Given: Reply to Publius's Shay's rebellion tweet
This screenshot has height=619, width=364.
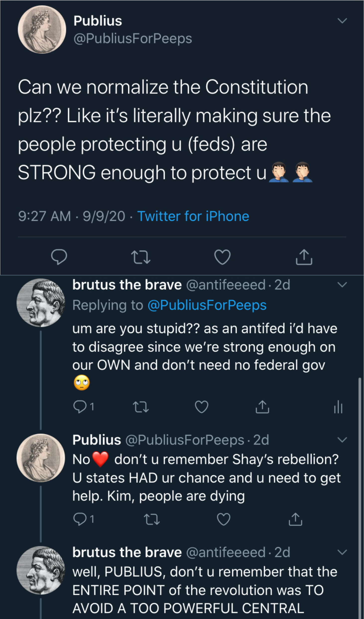Looking at the screenshot, I should point(80,519).
